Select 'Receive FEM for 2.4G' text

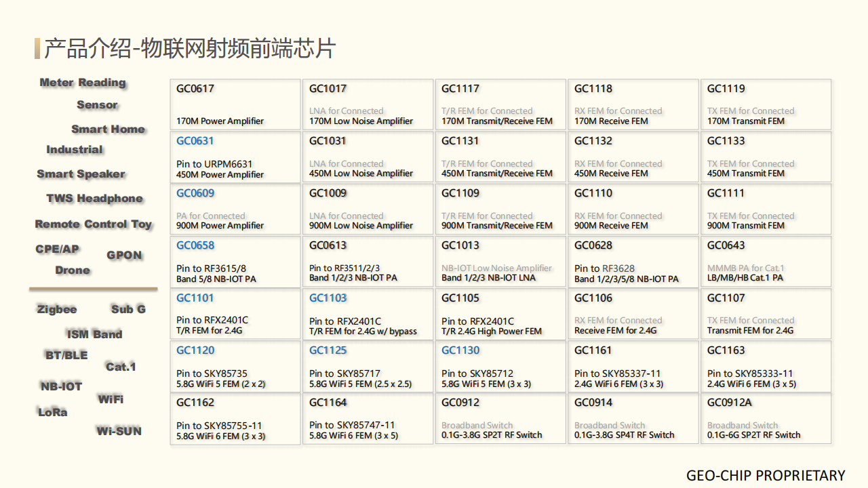(616, 331)
